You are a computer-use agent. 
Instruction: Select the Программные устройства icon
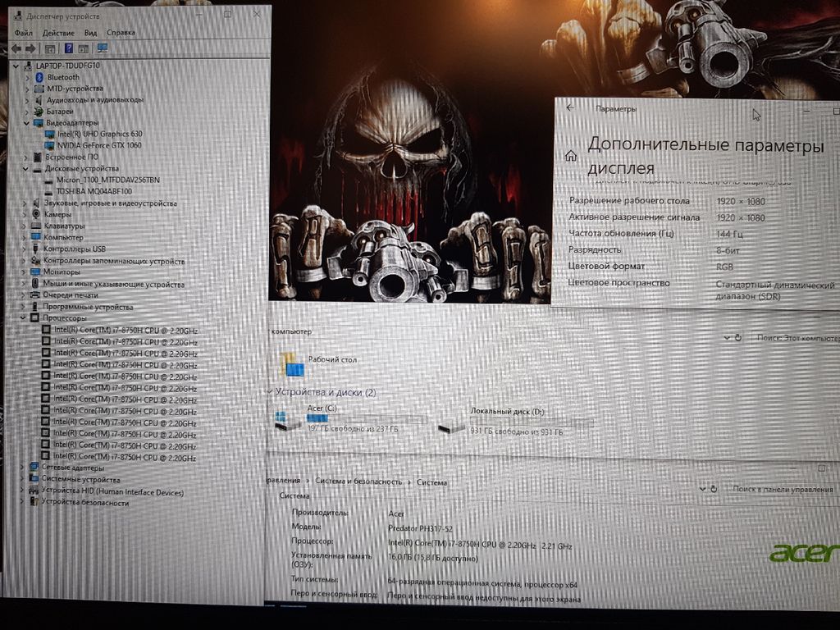(x=34, y=307)
